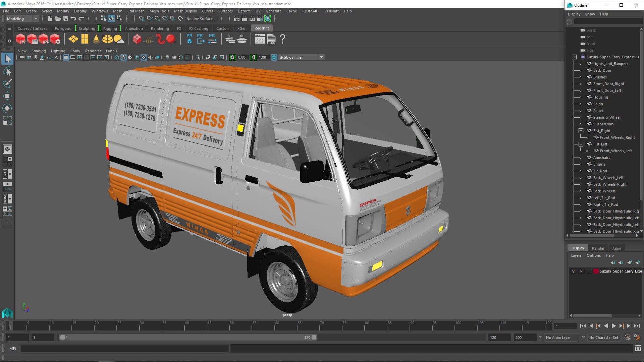The height and width of the screenshot is (362, 644).
Task: Toggle layer visibility V for Suzuki layer
Action: click(573, 271)
